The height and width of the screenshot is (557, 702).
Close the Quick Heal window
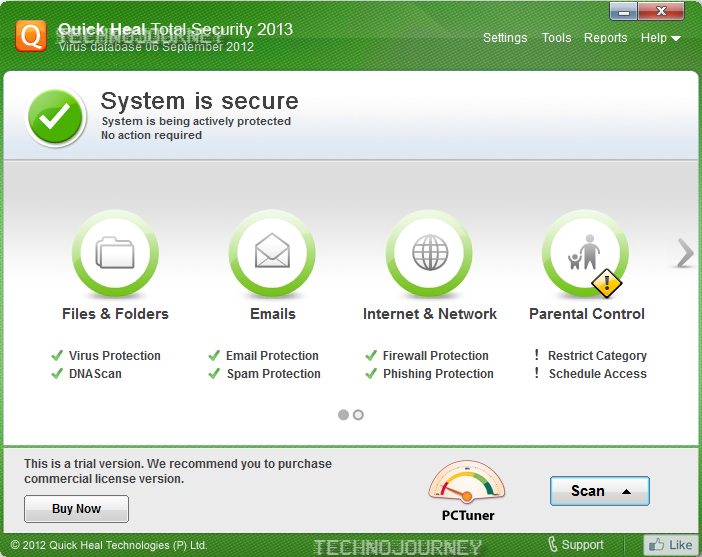click(661, 11)
